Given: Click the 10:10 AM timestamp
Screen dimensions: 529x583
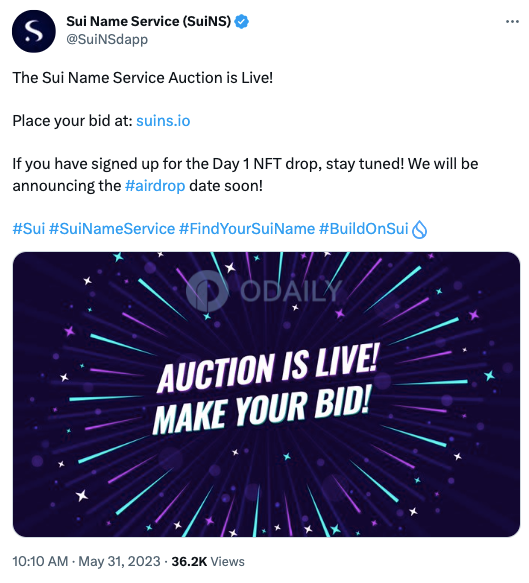Looking at the screenshot, I should [40, 561].
